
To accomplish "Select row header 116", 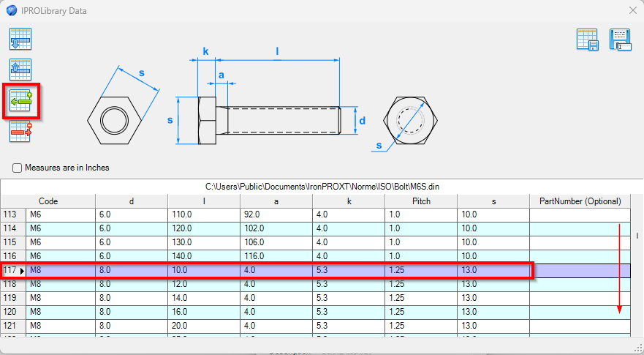I will [x=13, y=256].
